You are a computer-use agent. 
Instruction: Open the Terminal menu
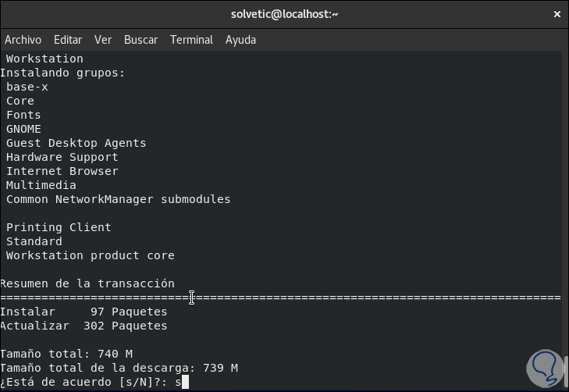191,40
